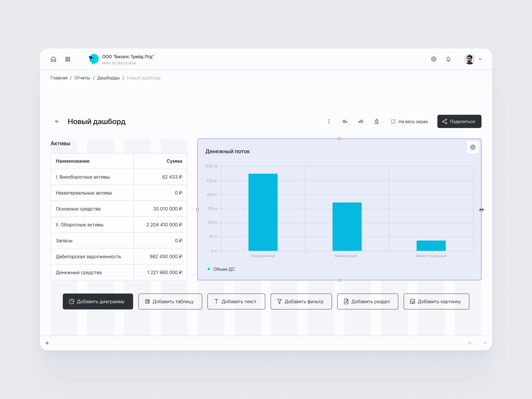Image resolution: width=532 pixels, height=399 pixels.
Task: Click the Поделиться button
Action: [x=459, y=121]
